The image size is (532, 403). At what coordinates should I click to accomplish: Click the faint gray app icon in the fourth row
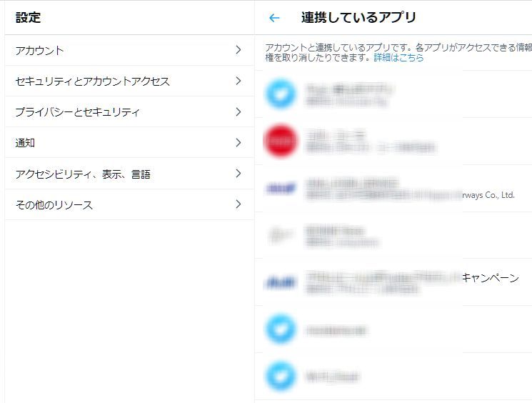click(281, 235)
